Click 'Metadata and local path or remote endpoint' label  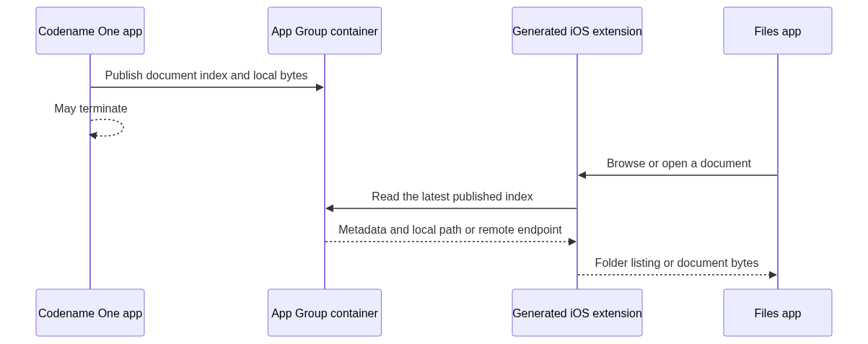coord(450,230)
